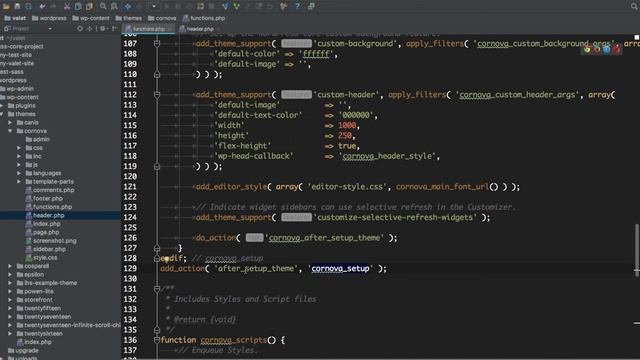Expand the template-parts folder arrow
The image size is (640, 360).
point(19,182)
